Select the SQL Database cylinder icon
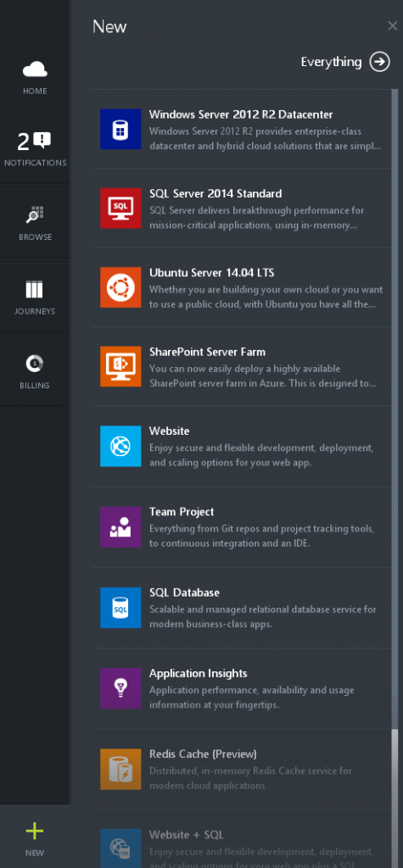The height and width of the screenshot is (868, 403). pyautogui.click(x=120, y=608)
